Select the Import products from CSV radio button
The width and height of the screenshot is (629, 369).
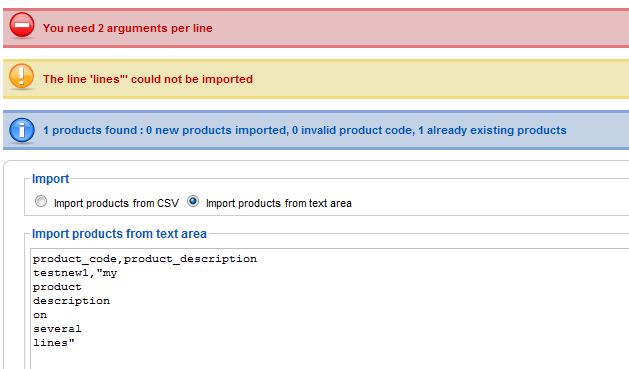coord(41,201)
